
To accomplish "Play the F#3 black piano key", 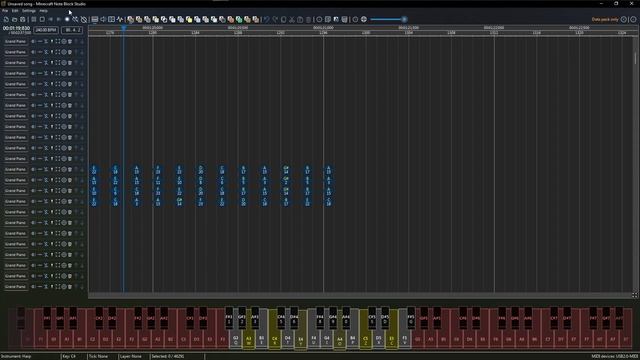I will (229, 318).
